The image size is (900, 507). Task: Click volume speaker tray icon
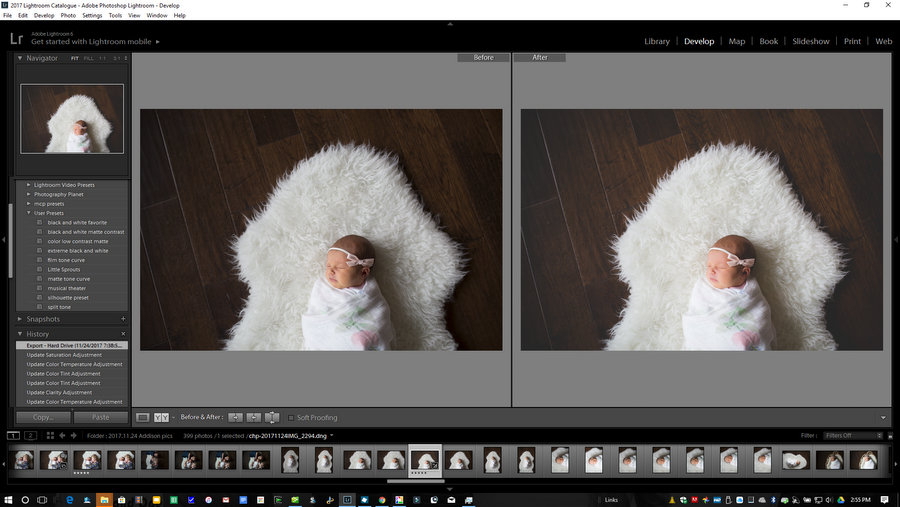829,500
